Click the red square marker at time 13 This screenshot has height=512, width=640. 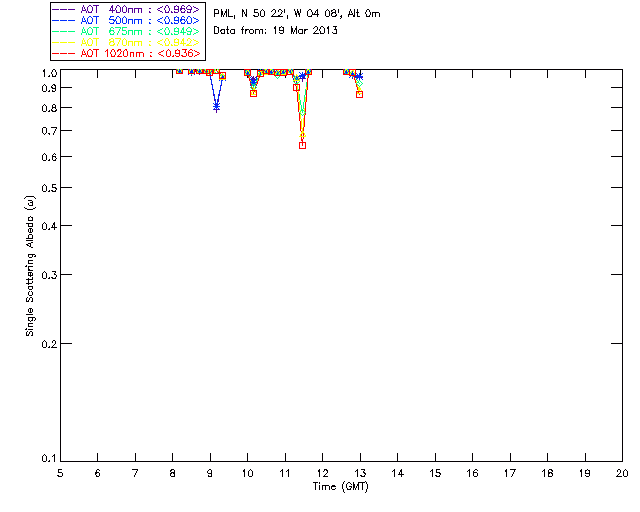(x=360, y=94)
